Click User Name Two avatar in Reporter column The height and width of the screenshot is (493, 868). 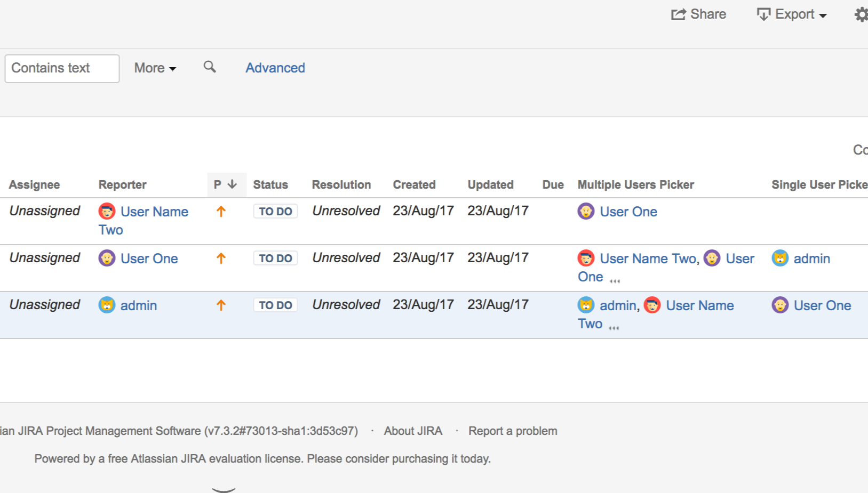click(107, 212)
